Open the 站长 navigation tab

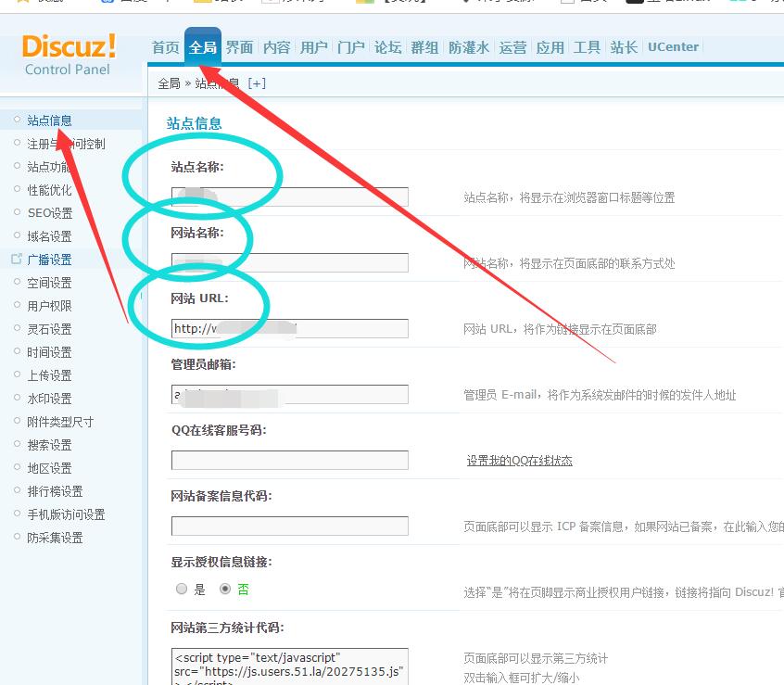coord(624,47)
